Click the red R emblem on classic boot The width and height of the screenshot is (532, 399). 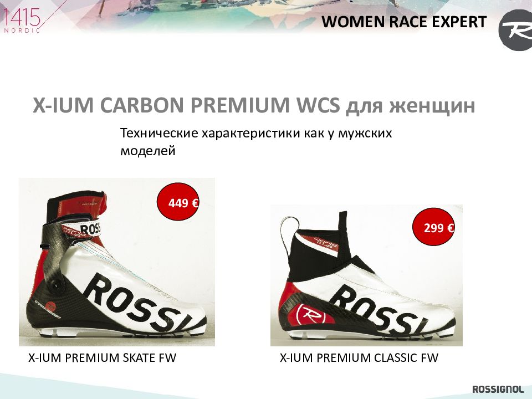[311, 315]
